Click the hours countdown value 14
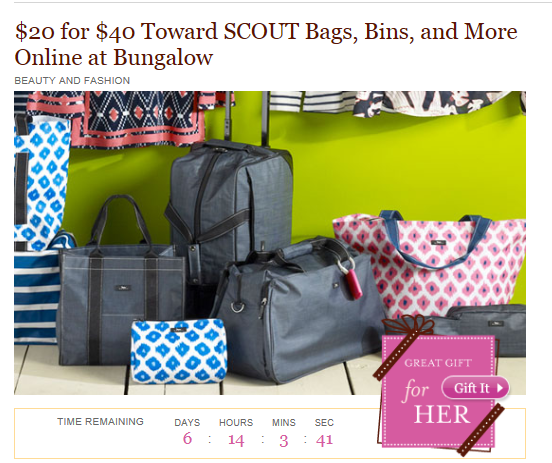 (236, 440)
